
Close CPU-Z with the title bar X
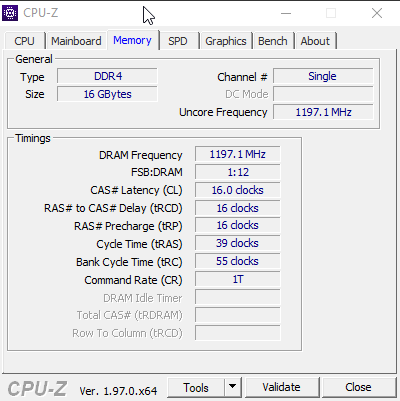click(377, 13)
